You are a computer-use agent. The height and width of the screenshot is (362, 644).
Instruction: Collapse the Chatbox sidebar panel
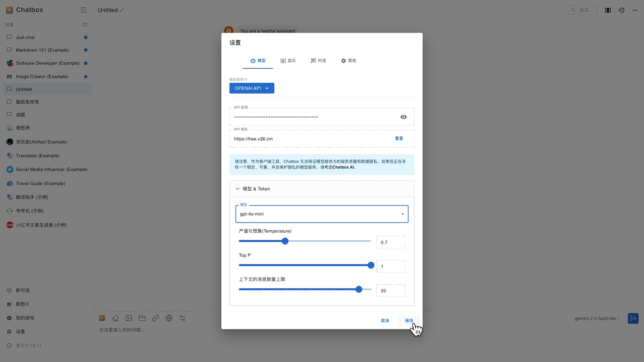(84, 10)
